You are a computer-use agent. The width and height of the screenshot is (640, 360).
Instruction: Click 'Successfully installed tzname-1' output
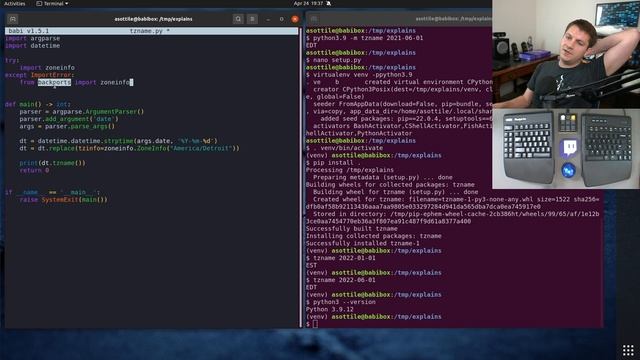363,244
